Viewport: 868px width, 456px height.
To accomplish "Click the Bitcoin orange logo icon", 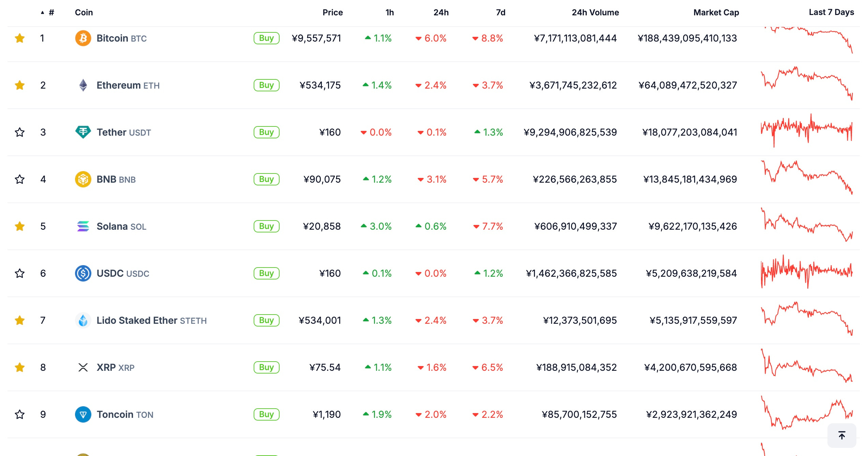I will coord(83,38).
